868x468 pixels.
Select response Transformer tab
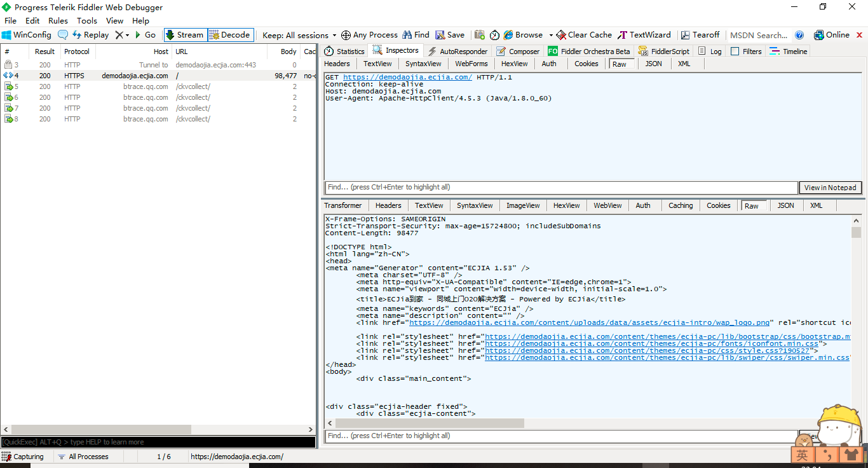(x=343, y=205)
